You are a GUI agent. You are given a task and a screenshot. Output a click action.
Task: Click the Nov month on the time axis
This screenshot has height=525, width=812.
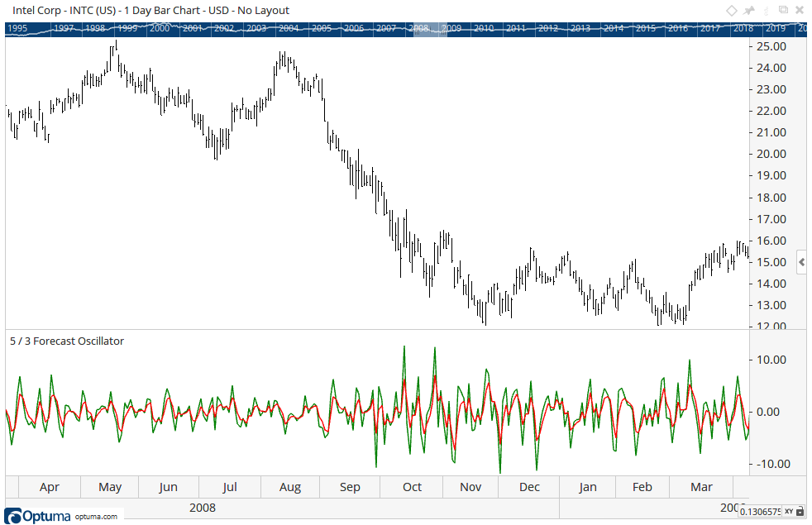point(470,487)
